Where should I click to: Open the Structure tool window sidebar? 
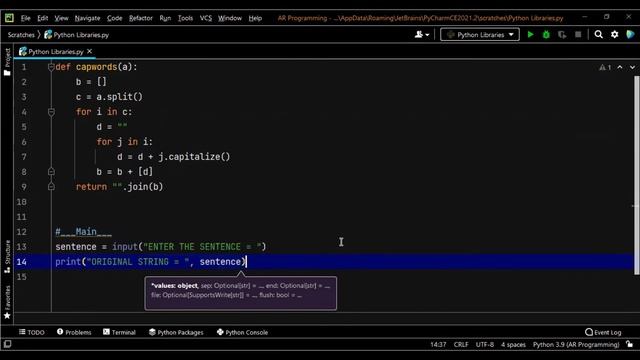(7, 256)
